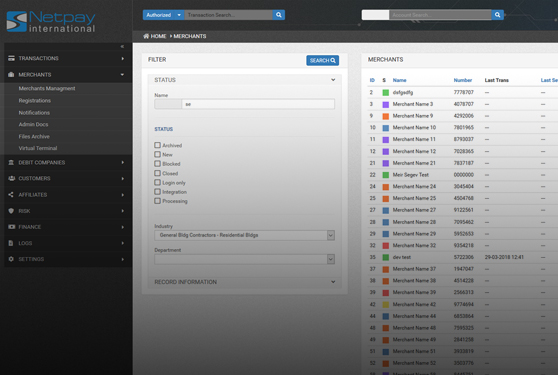Viewport: 558px width, 375px height.
Task: Click the green status swatch for dev test
Action: (x=385, y=257)
